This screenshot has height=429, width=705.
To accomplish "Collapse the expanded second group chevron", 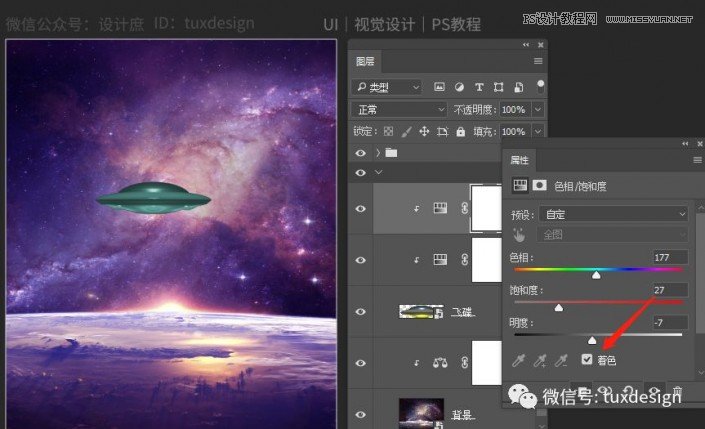I will point(378,172).
